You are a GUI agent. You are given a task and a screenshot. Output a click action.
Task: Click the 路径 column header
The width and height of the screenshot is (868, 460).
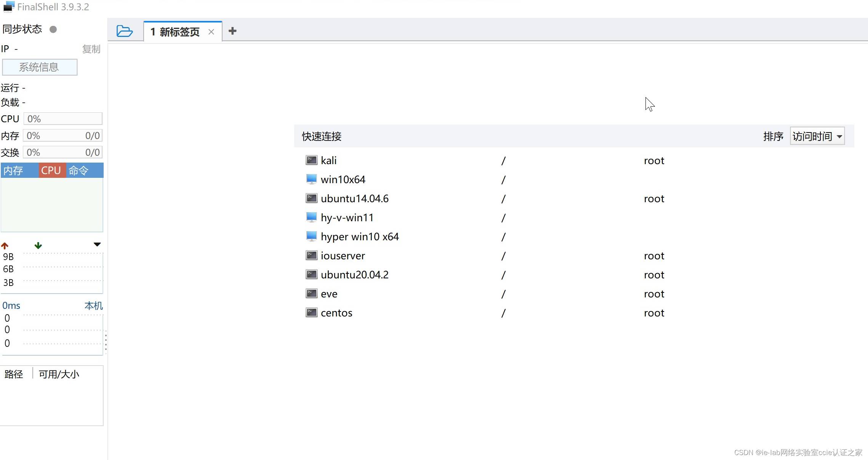coord(14,374)
